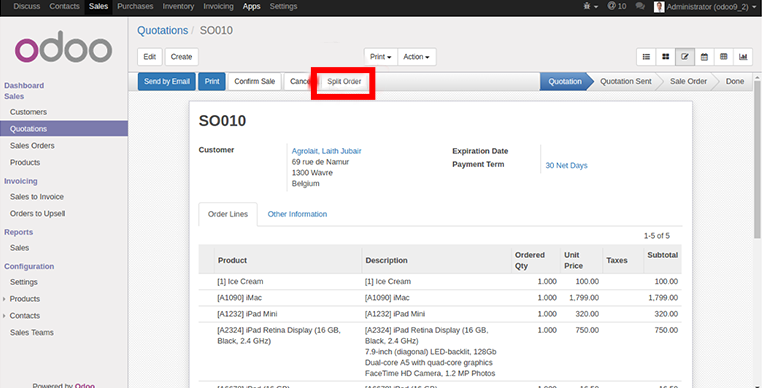The height and width of the screenshot is (388, 764).
Task: Switch to the Other Information tab
Action: (x=297, y=214)
